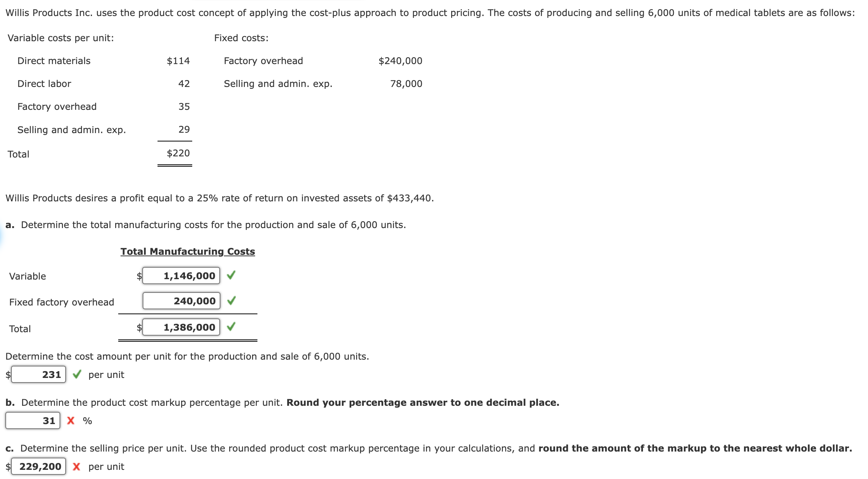Screen dimensions: 868x479
Task: Click the dollar sign before the Variable amount
Action: pyautogui.click(x=139, y=276)
